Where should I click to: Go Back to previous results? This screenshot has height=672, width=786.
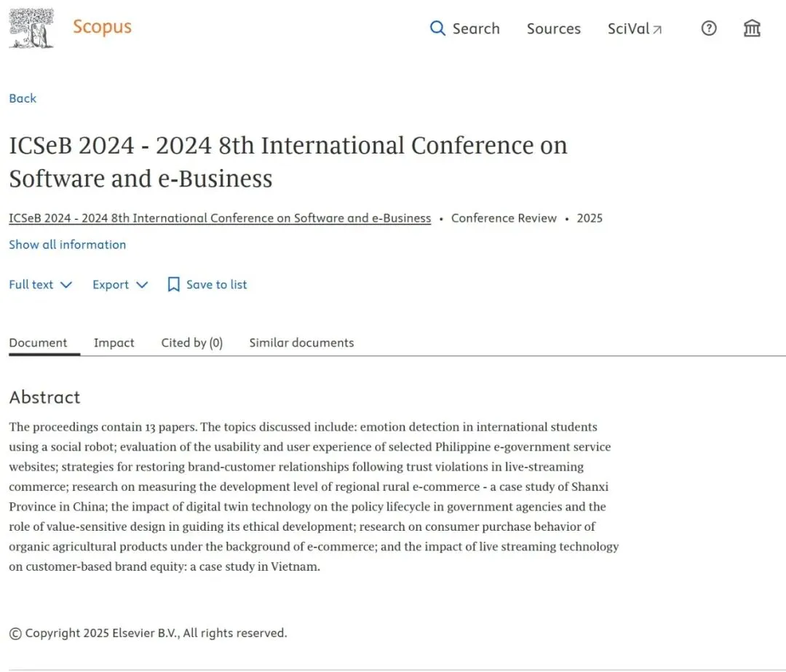23,98
